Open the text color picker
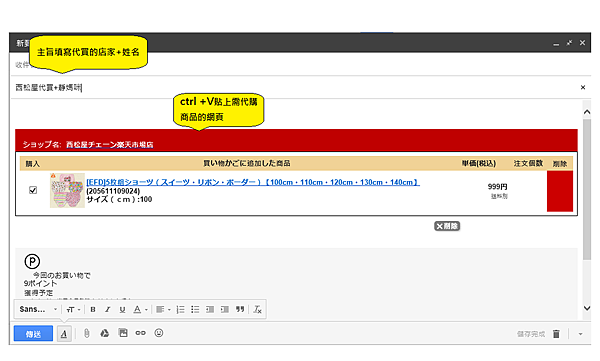 [x=140, y=309]
